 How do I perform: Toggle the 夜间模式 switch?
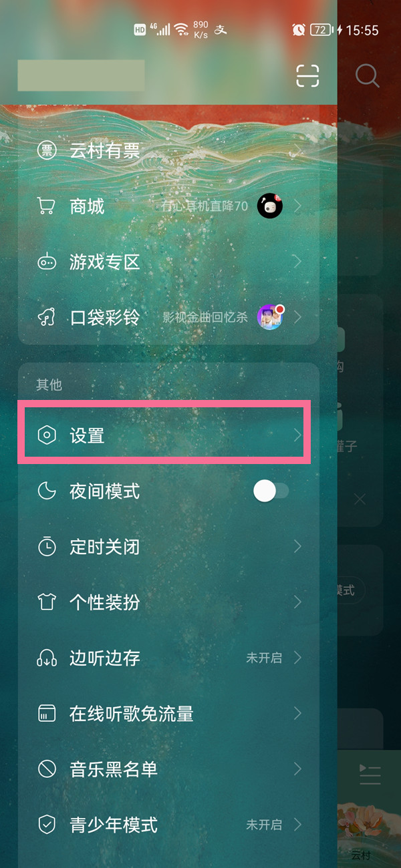tap(271, 491)
